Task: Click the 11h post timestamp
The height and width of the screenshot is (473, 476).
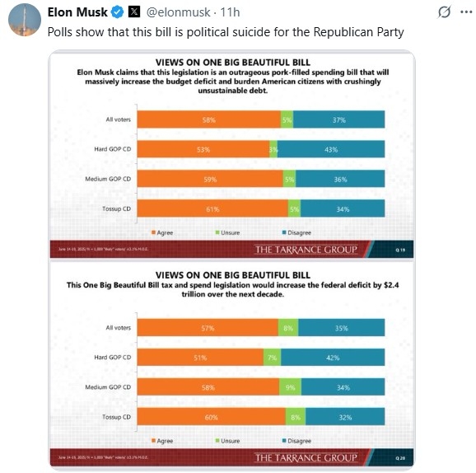Action: tap(230, 12)
